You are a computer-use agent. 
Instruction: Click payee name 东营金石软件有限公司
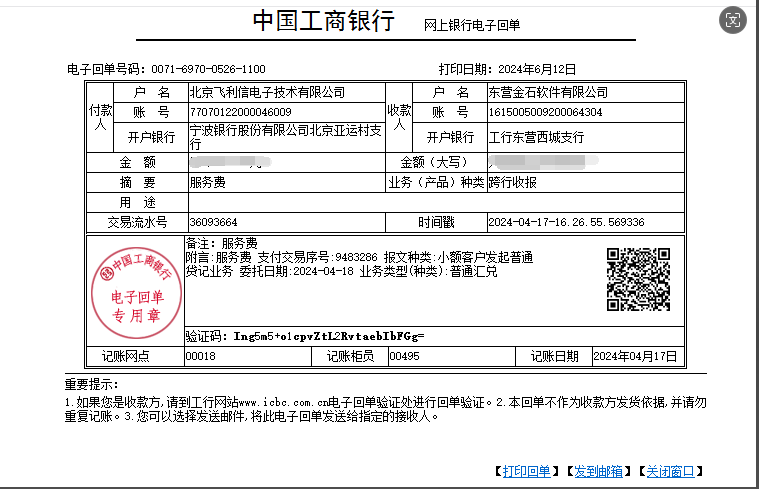548,92
